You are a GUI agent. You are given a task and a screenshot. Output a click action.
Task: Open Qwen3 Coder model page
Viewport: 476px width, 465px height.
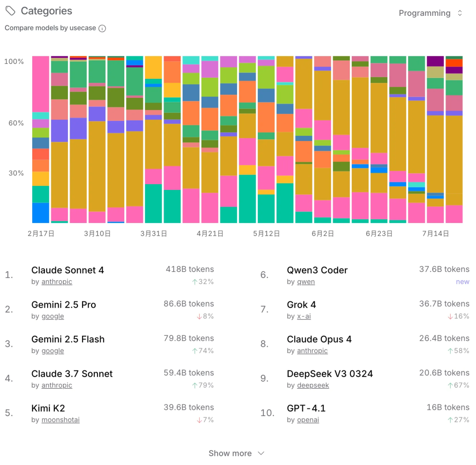pyautogui.click(x=317, y=270)
